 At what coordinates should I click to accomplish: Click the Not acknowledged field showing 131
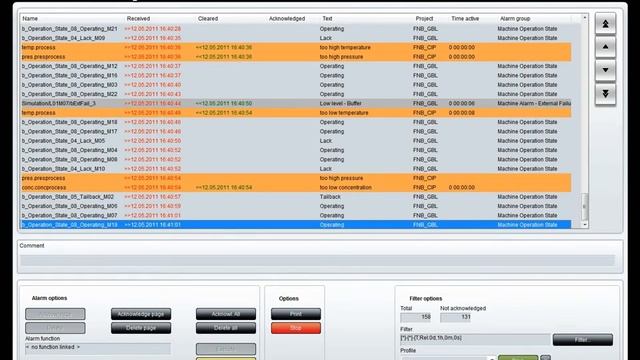[x=455, y=317]
